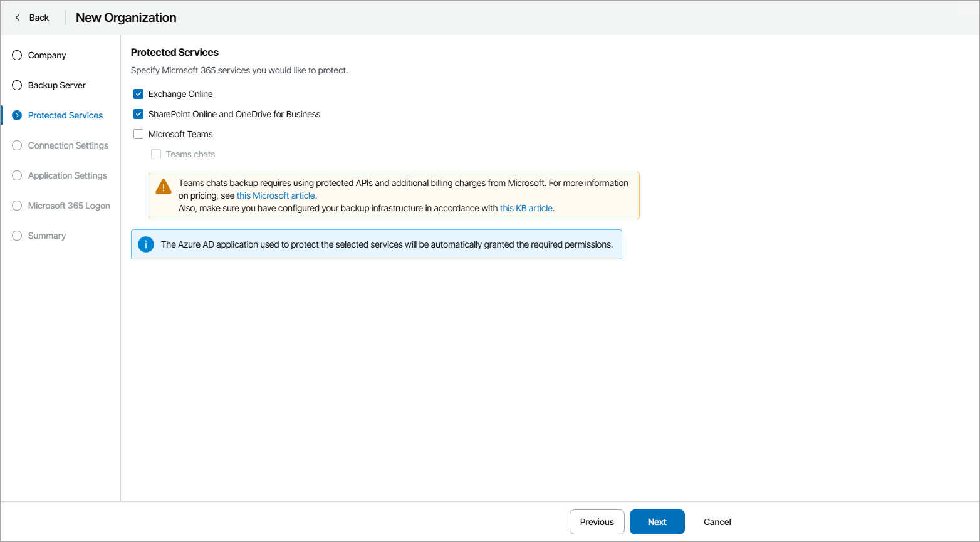This screenshot has height=542, width=980.
Task: Select the Teams chats checkbox
Action: 155,154
